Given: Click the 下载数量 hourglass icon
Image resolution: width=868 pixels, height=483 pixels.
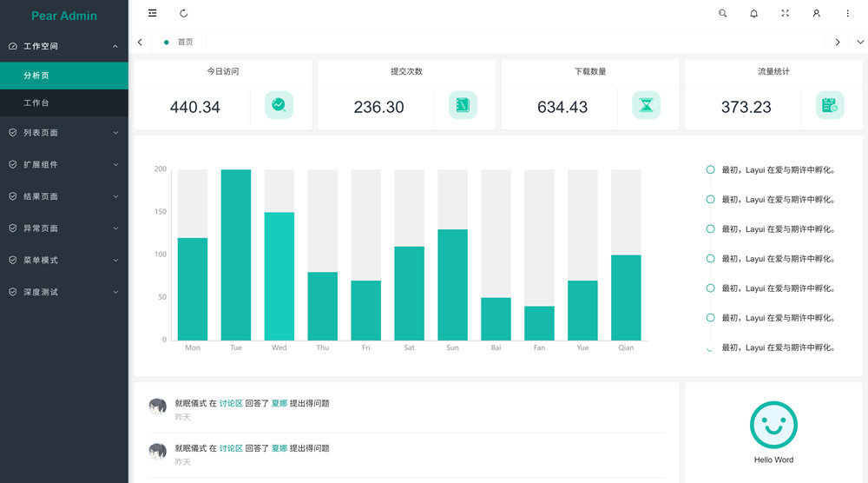Looking at the screenshot, I should (646, 105).
